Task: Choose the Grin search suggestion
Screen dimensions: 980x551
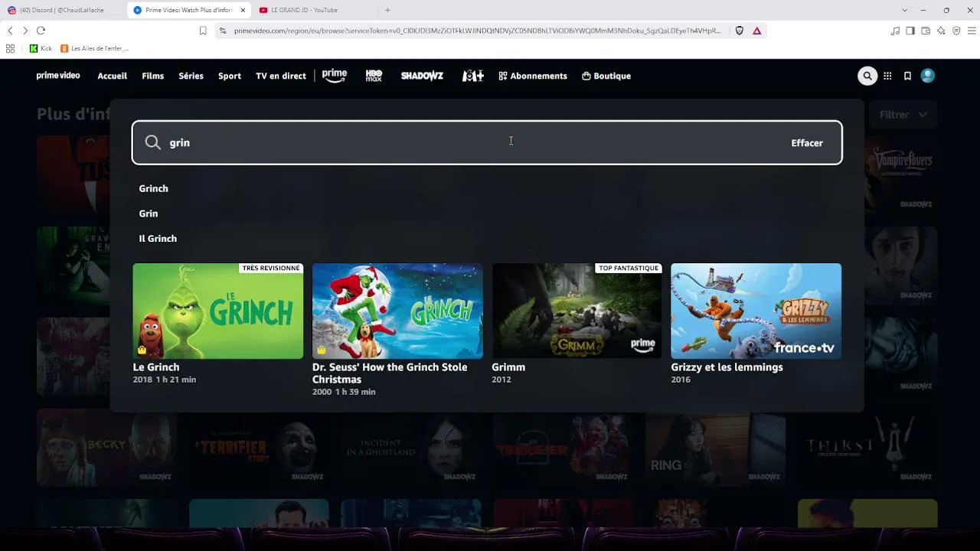Action: [x=149, y=214]
